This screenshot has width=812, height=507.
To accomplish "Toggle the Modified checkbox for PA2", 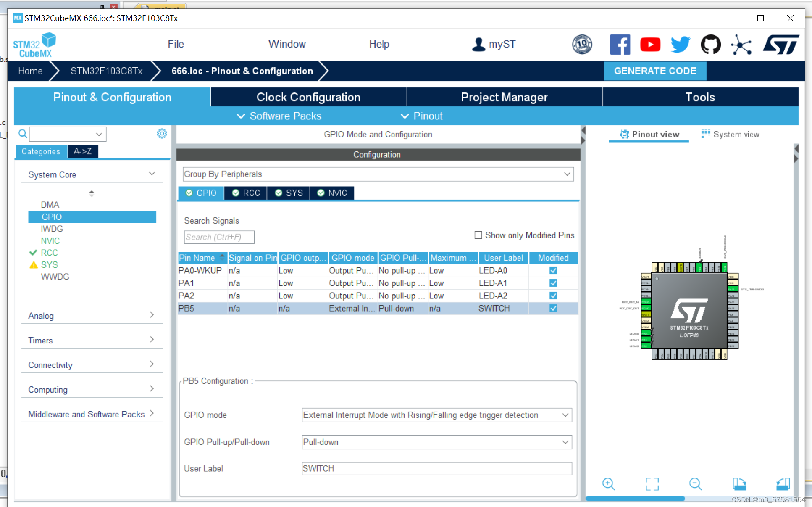I will [x=553, y=296].
